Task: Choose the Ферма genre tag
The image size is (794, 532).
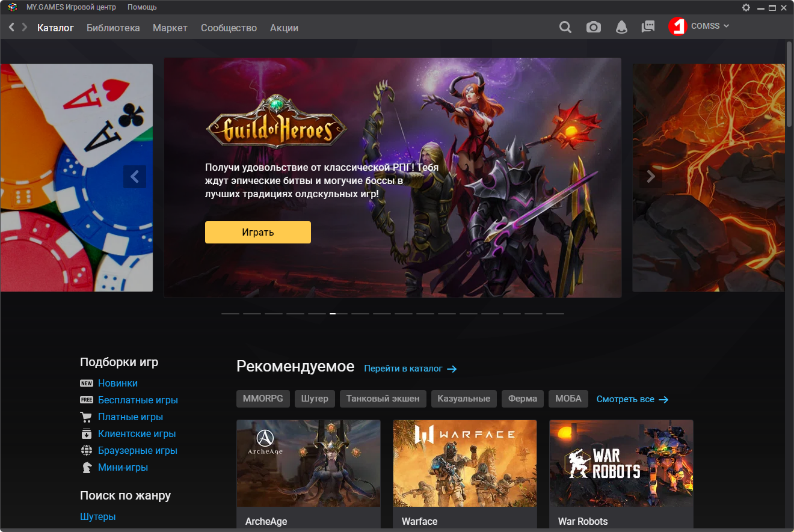Action: (x=523, y=399)
